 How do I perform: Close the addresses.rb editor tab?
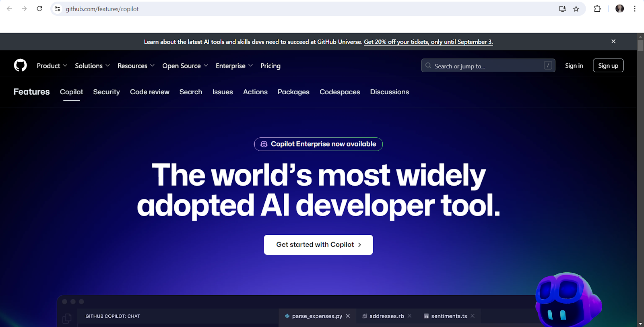pos(409,316)
